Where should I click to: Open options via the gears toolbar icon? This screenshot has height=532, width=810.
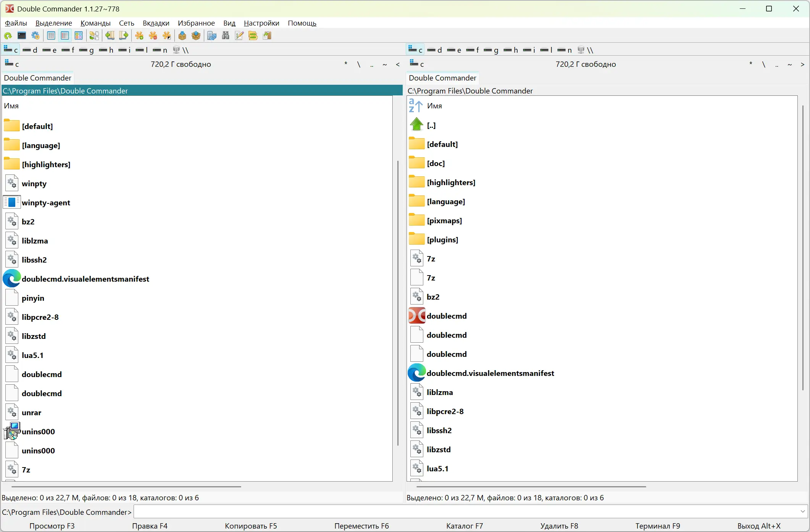35,36
